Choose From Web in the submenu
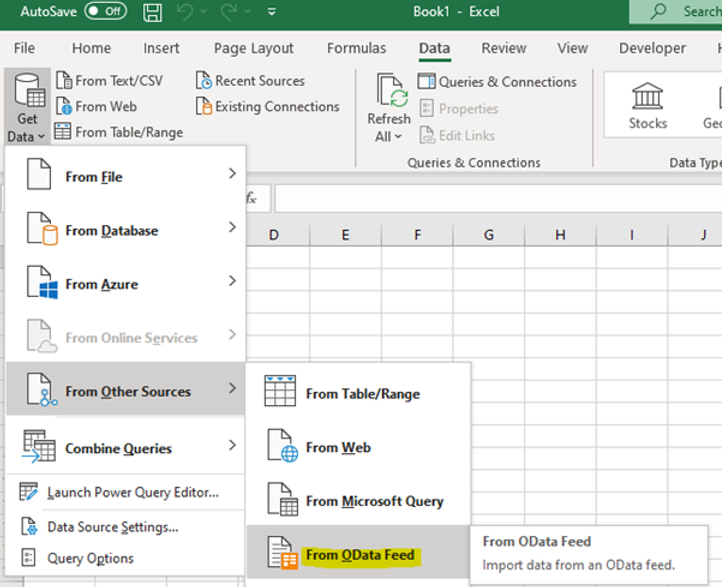 [x=358, y=447]
